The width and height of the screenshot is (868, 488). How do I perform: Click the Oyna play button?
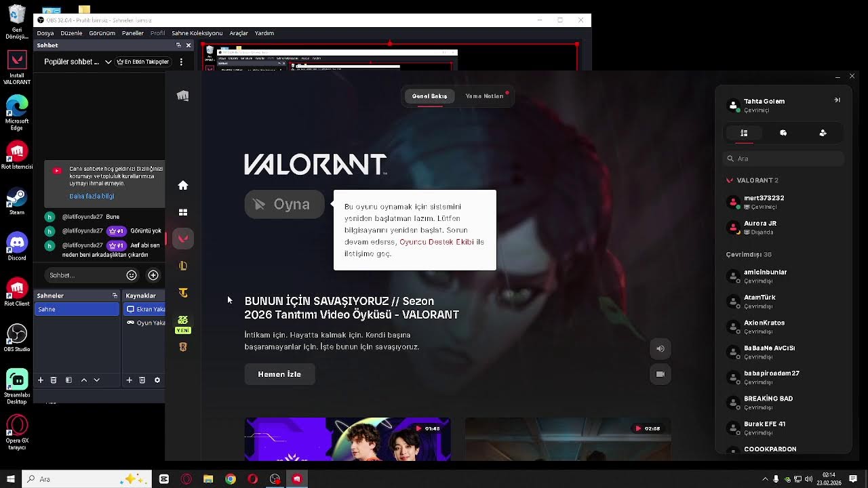point(284,204)
